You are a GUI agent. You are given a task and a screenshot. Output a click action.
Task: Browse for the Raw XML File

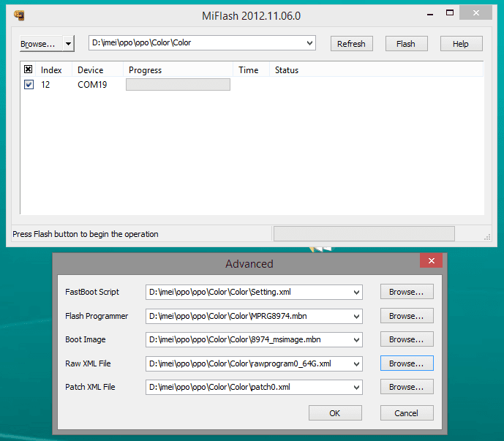click(x=407, y=363)
